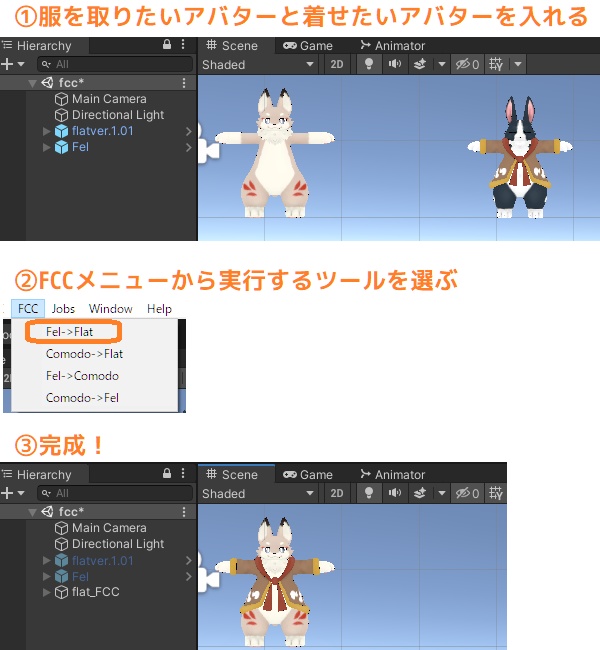Viewport: 600px width, 650px height.
Task: Click the bunny avatar in top Scene view
Action: (520, 158)
